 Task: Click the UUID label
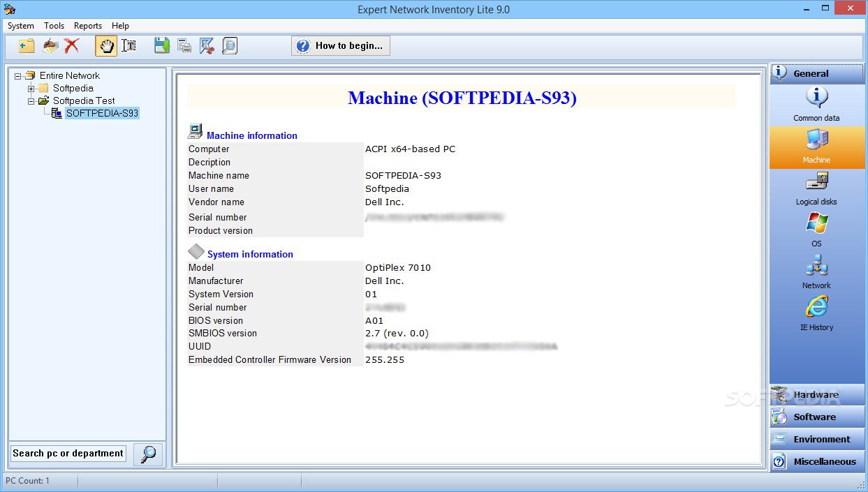pyautogui.click(x=200, y=347)
